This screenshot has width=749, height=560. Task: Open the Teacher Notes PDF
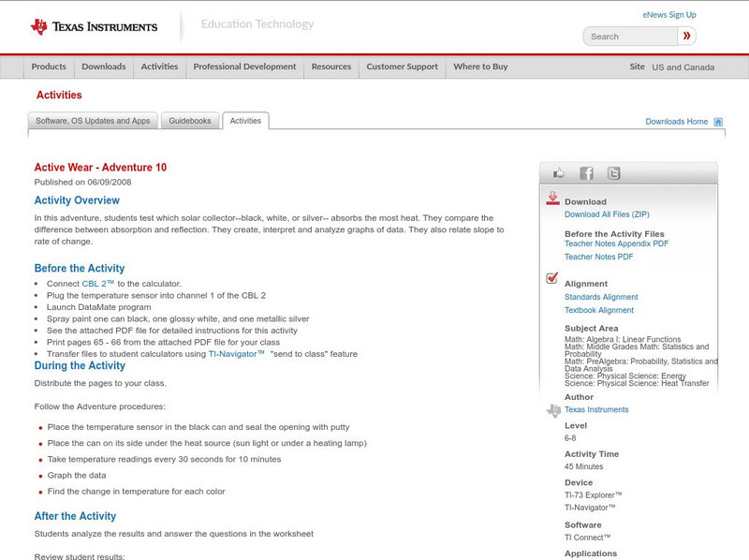point(597,257)
